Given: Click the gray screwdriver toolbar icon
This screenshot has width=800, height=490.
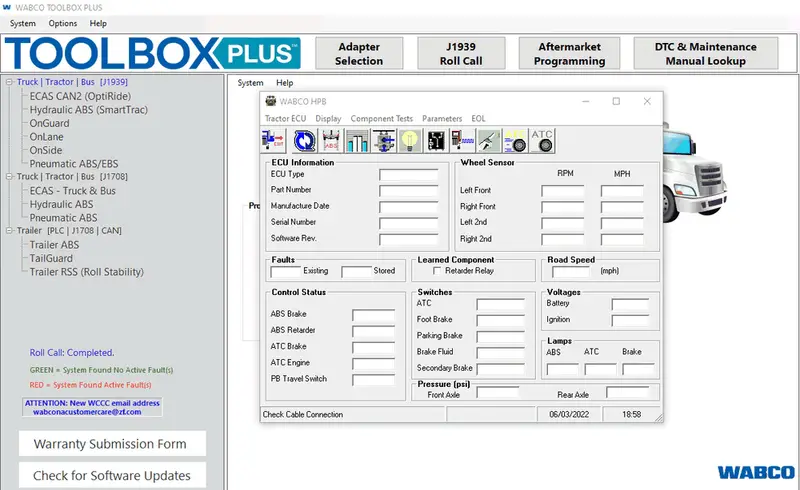Looking at the screenshot, I should 489,140.
